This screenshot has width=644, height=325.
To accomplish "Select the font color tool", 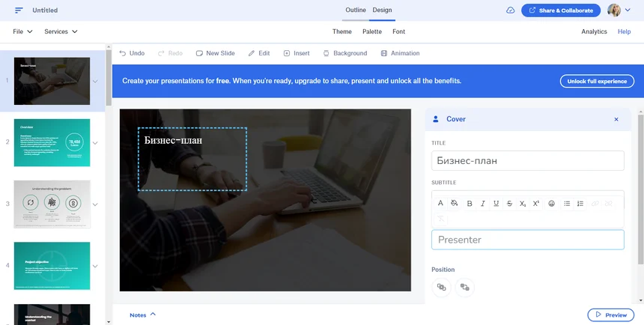I will [x=440, y=203].
